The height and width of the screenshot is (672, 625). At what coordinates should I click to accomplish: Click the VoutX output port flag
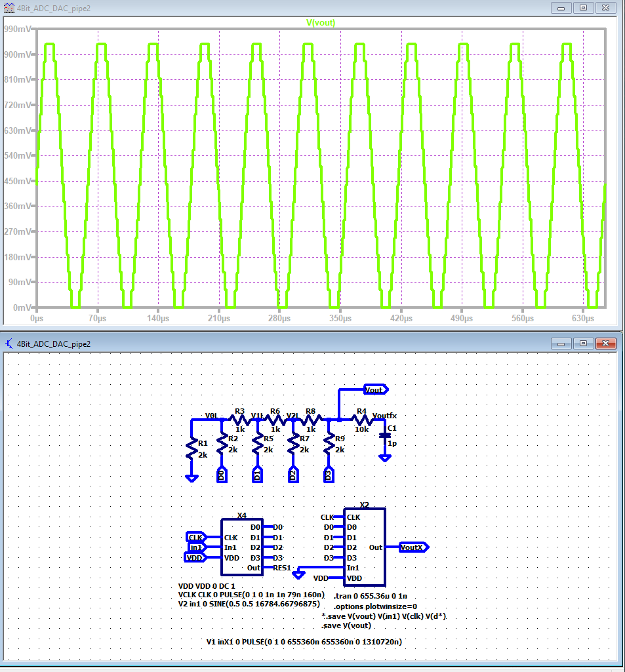414,547
